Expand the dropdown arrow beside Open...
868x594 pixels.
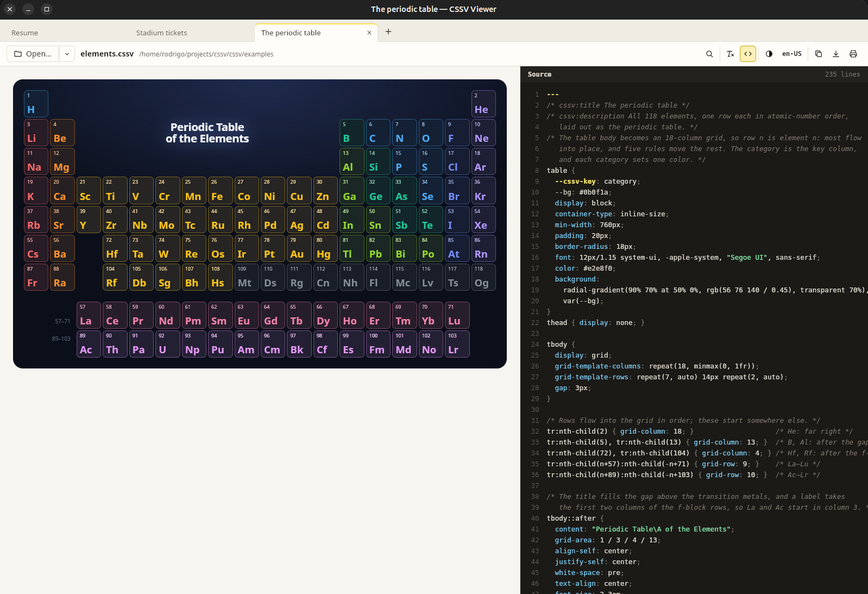point(67,54)
